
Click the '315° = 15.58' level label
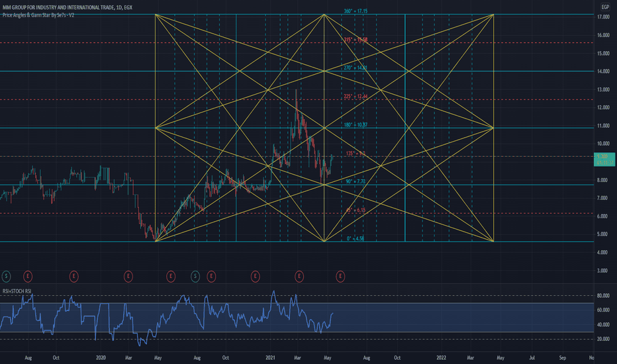tap(356, 40)
